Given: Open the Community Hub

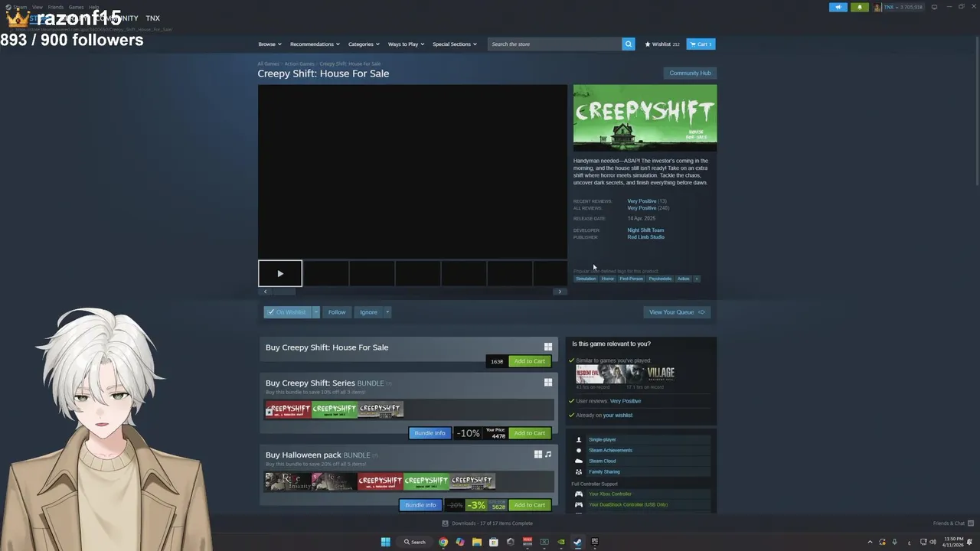Looking at the screenshot, I should [690, 73].
